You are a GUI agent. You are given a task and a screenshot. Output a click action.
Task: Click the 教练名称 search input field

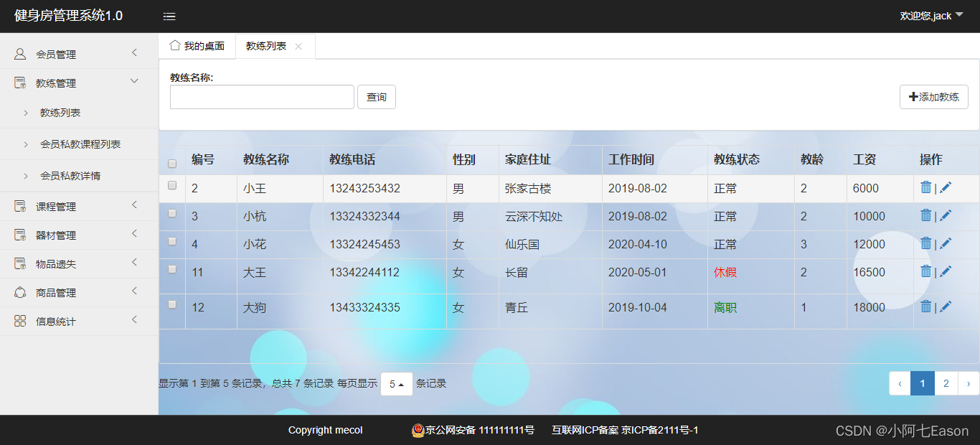click(x=262, y=97)
